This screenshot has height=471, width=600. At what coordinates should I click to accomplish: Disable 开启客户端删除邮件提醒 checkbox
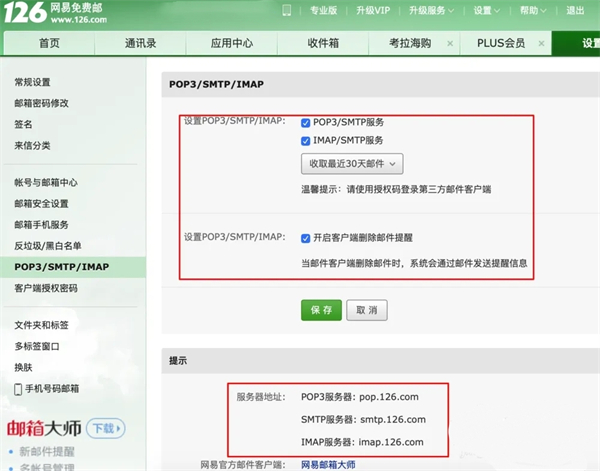(x=306, y=238)
